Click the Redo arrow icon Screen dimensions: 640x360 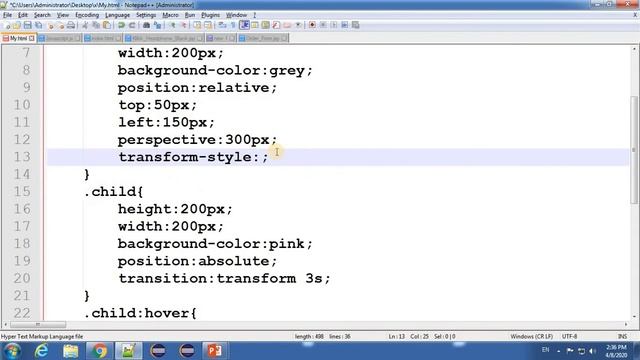click(x=132, y=25)
